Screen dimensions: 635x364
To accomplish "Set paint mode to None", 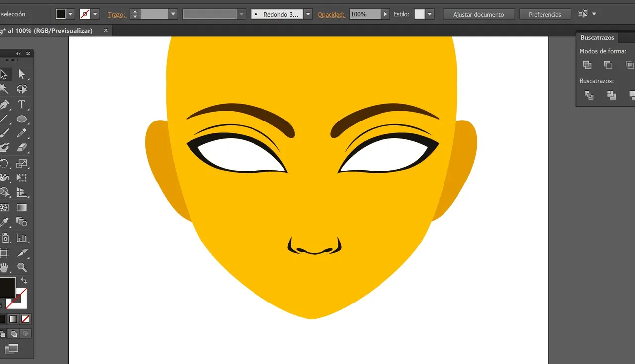I will pyautogui.click(x=25, y=319).
